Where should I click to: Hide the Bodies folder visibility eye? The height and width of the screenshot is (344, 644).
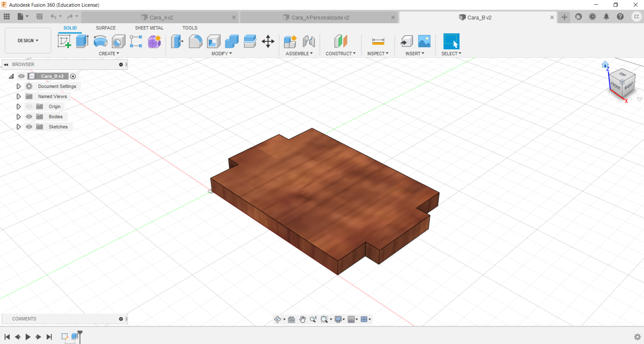tap(29, 117)
